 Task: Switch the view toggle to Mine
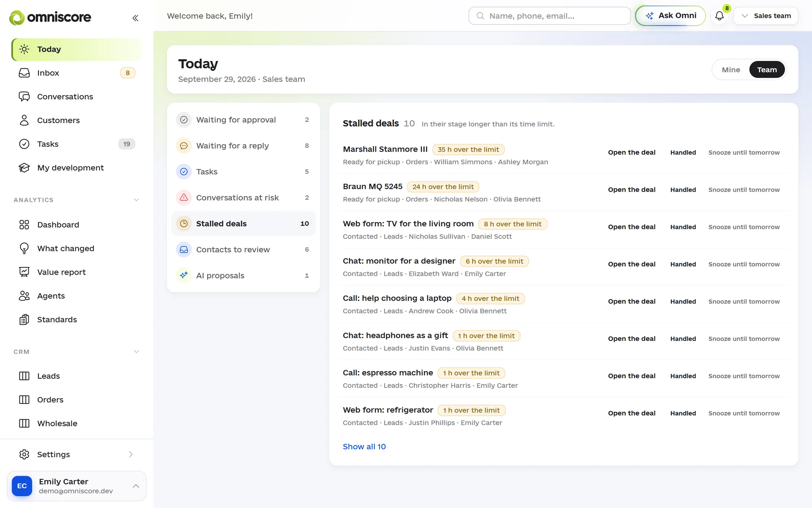click(731, 70)
